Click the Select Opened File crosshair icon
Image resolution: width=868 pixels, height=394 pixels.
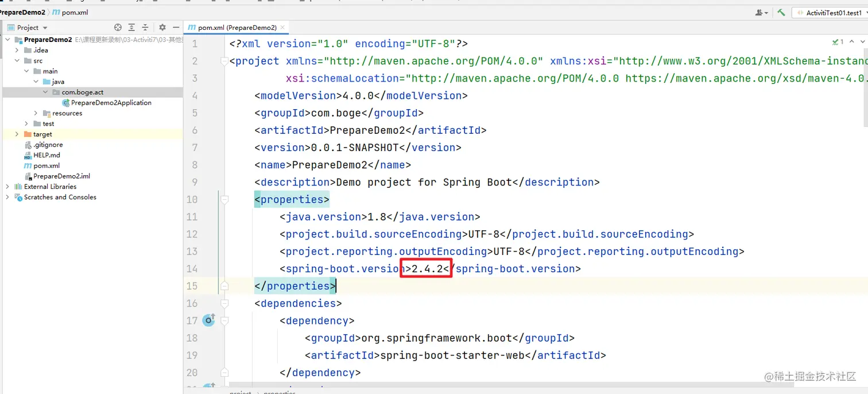(118, 27)
